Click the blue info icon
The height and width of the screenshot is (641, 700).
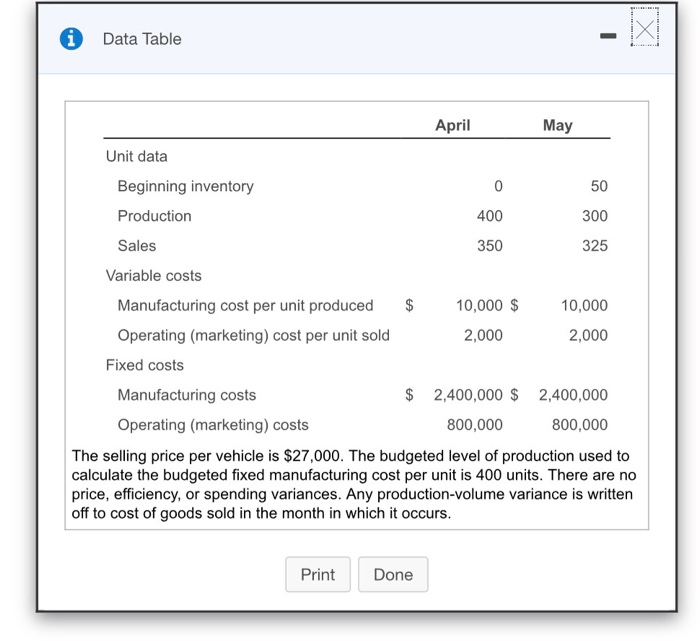[71, 39]
